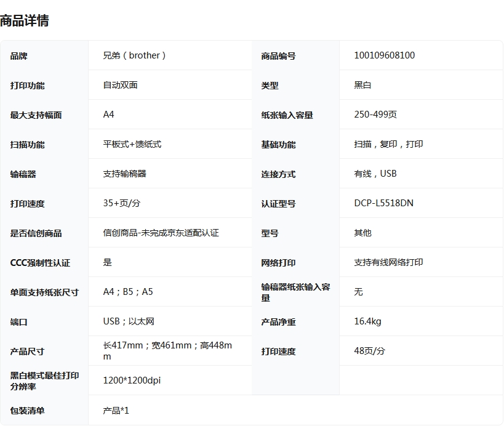504x426 pixels.
Task: Select the 平板式+馈纸式 scan value
Action: click(x=132, y=144)
